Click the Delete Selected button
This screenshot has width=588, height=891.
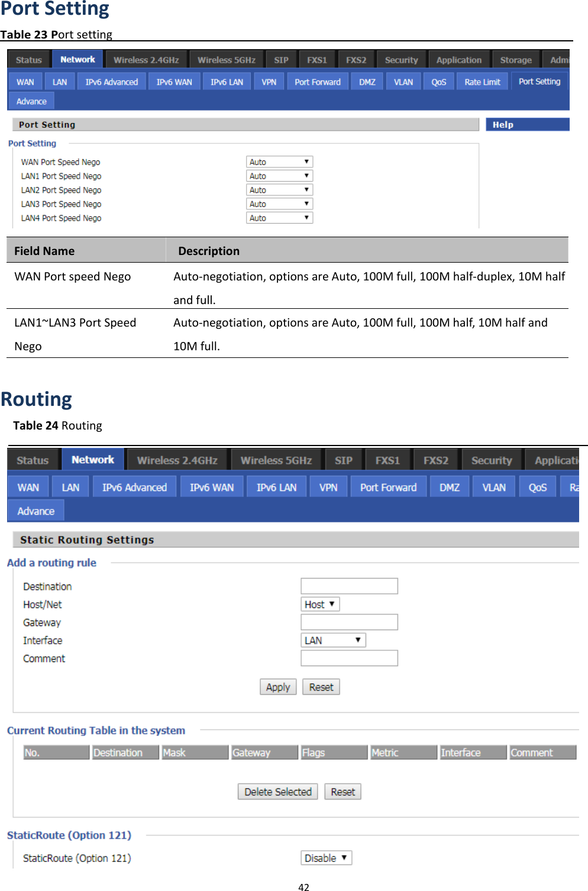[277, 791]
